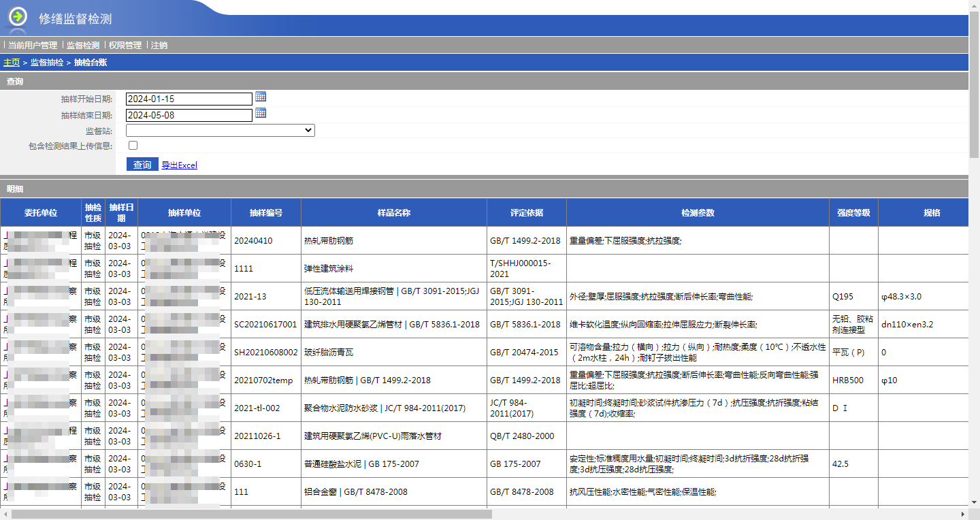Select sample number 20210702temp cell

tap(266, 380)
